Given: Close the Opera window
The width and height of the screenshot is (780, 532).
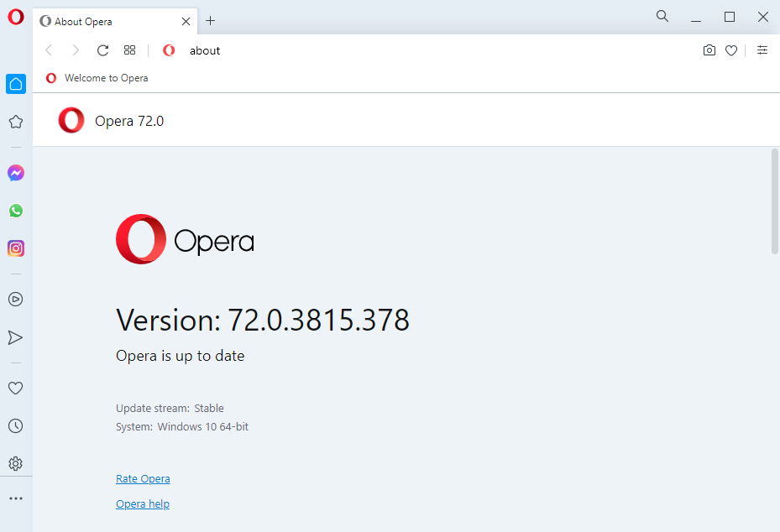Looking at the screenshot, I should click(x=763, y=18).
